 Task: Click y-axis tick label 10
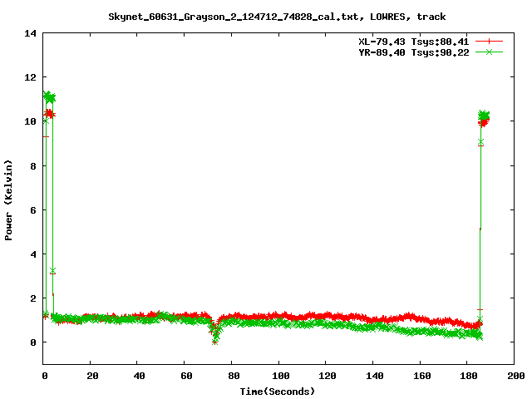tap(30, 121)
